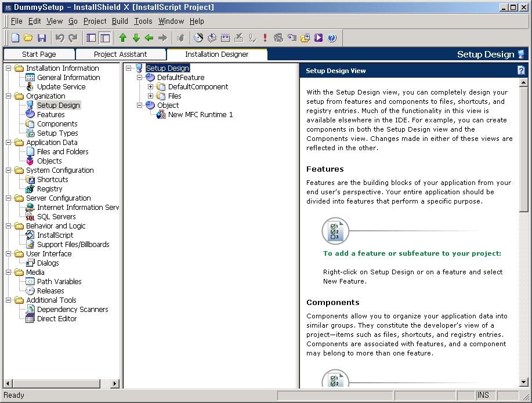Open the Shortcuts view

coord(52,179)
